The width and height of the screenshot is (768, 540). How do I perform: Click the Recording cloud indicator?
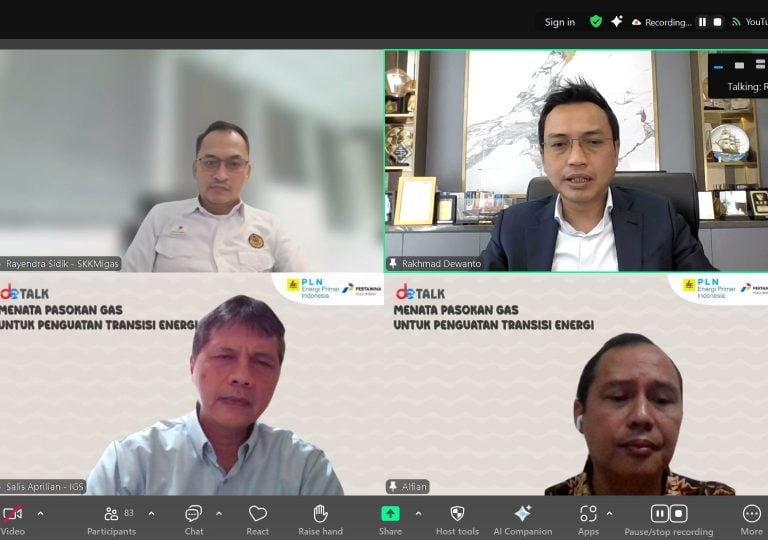click(662, 22)
